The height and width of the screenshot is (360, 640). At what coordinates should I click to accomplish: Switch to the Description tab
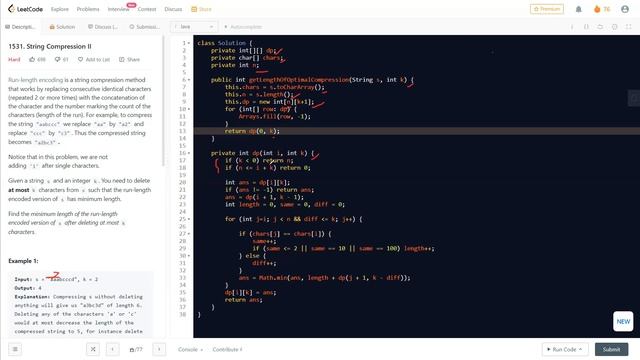click(20, 27)
